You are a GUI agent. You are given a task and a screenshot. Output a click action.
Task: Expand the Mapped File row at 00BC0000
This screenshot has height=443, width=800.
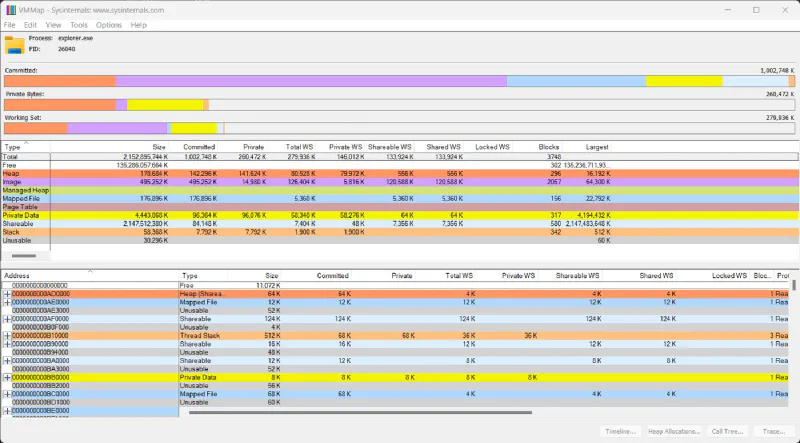click(x=7, y=394)
